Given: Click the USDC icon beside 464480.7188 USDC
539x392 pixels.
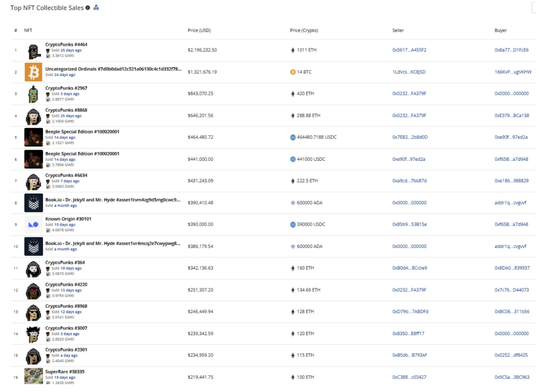Looking at the screenshot, I should click(x=293, y=137).
